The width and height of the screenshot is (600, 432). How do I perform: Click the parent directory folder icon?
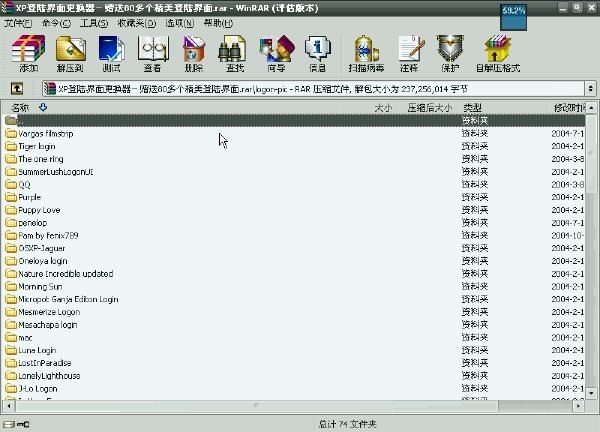(11, 121)
